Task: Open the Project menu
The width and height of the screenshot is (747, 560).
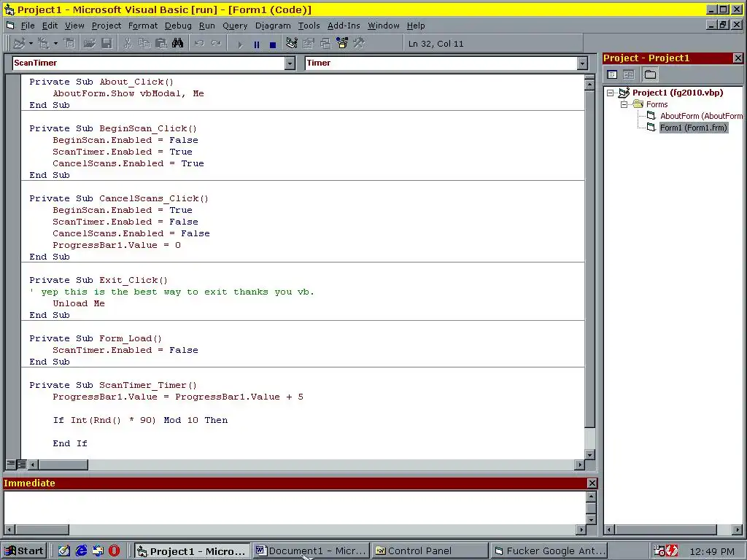Action: click(107, 26)
